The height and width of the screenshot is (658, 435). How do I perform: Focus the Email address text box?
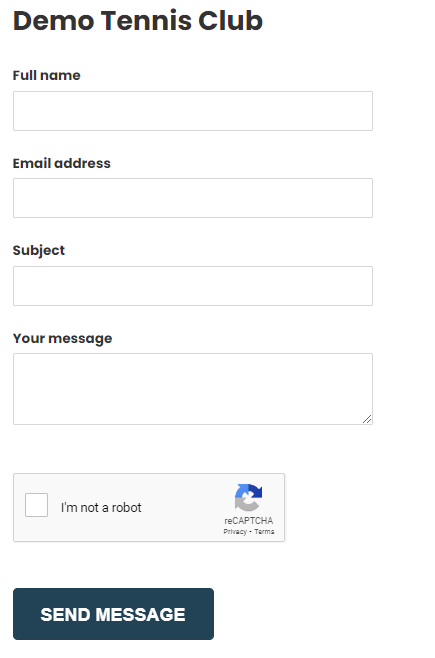(x=193, y=198)
